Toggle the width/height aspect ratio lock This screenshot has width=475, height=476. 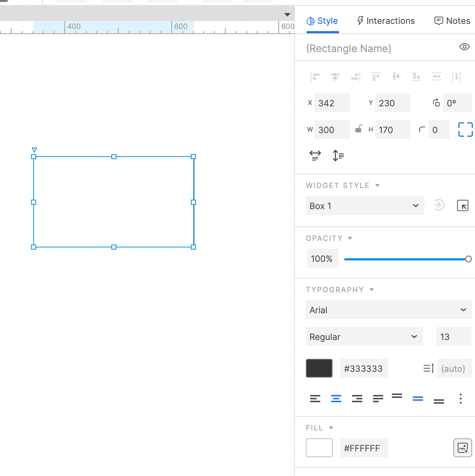tap(359, 129)
